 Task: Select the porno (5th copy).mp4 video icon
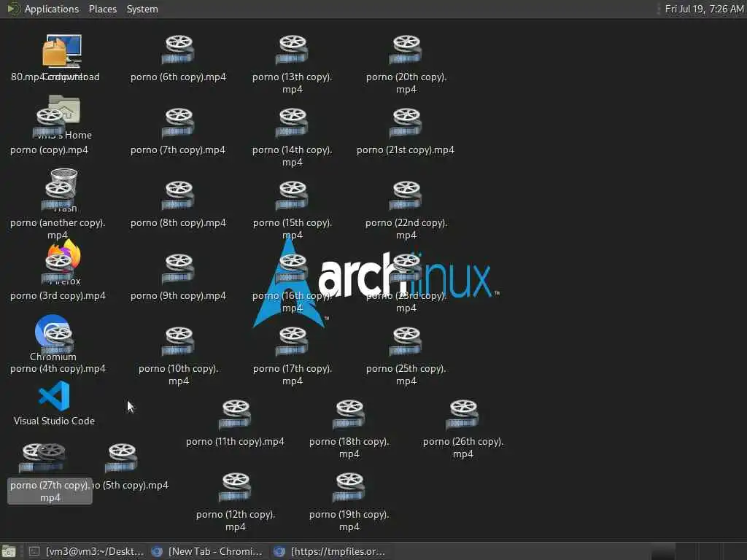click(x=122, y=458)
